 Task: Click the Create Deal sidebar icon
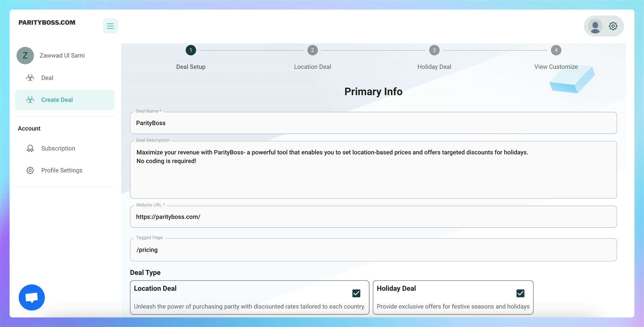click(30, 100)
